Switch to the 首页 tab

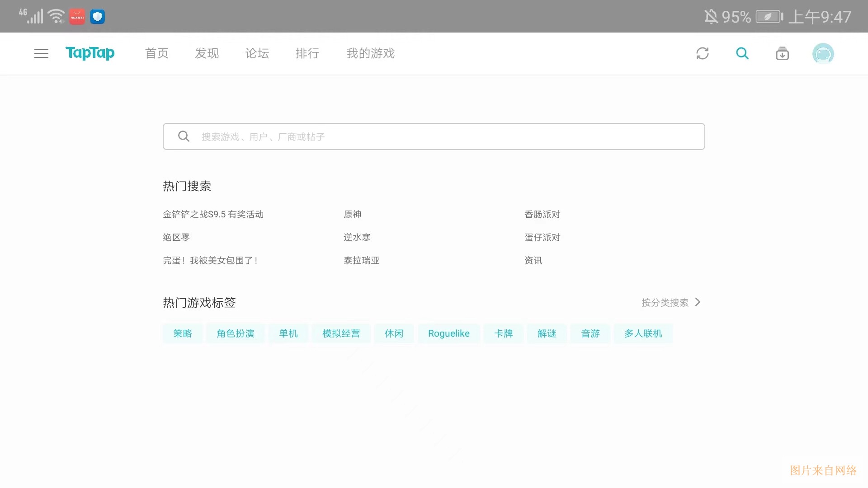[x=157, y=53]
